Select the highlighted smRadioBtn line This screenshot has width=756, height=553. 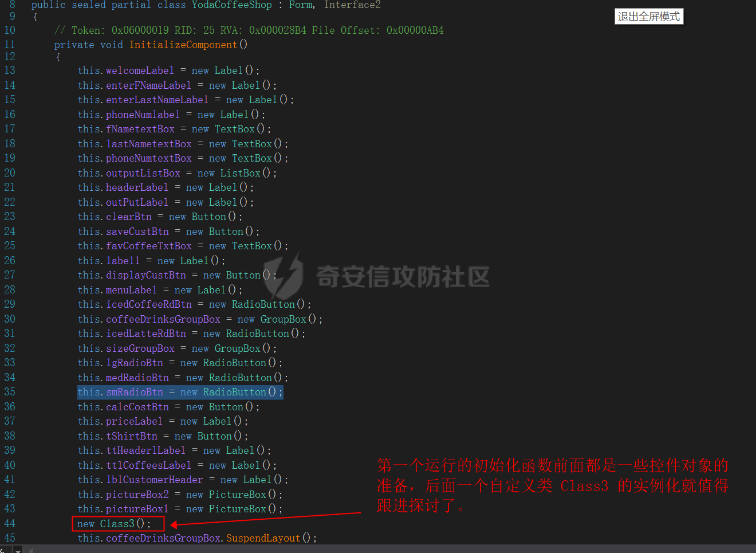180,392
